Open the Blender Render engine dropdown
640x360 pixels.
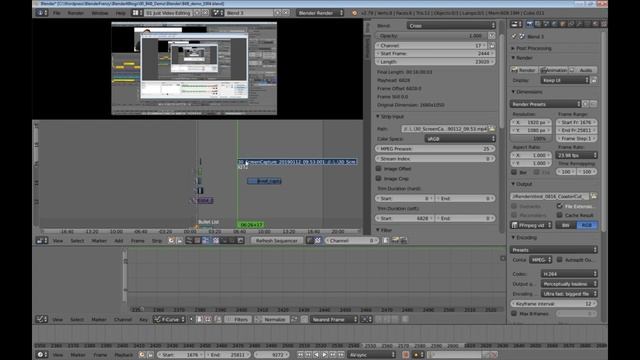click(x=320, y=13)
